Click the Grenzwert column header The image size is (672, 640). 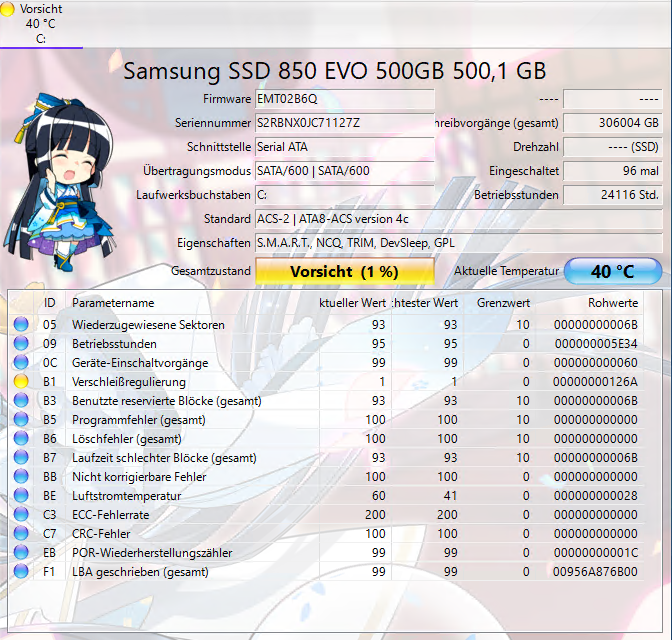(498, 303)
